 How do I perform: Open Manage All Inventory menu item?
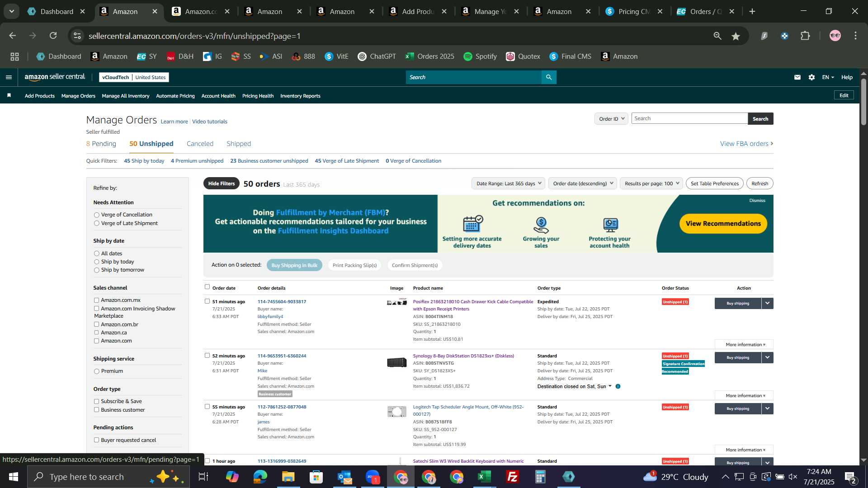point(126,96)
